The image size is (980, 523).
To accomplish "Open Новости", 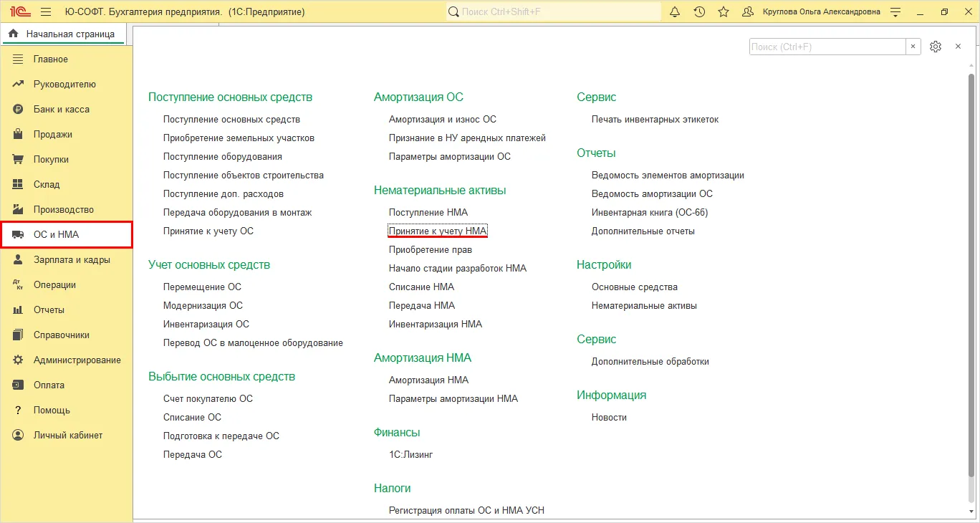I will (x=610, y=418).
